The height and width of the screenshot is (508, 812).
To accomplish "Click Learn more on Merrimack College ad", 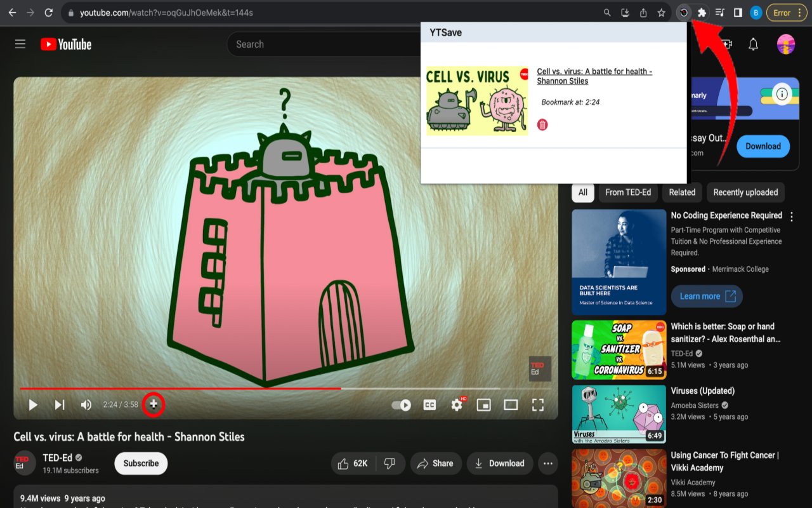I will (x=707, y=297).
